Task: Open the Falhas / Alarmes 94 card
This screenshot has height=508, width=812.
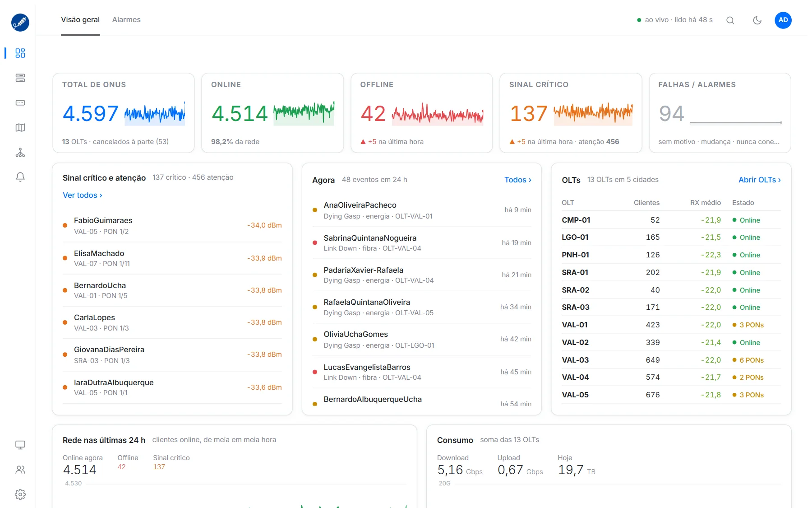Action: click(x=720, y=113)
